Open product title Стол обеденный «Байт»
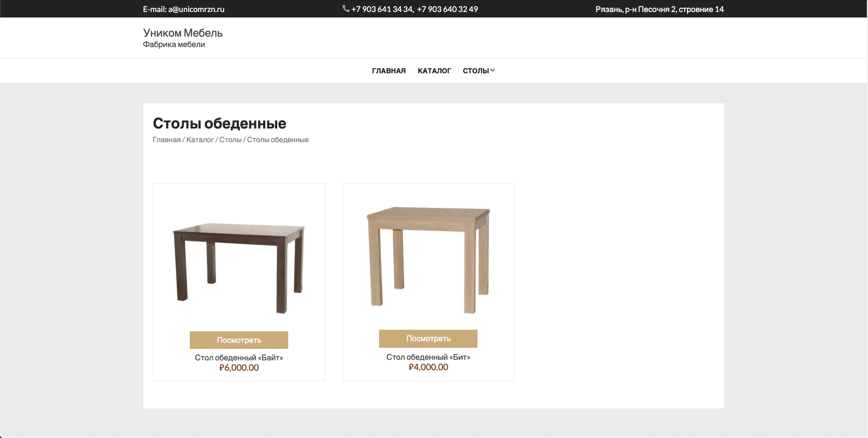Viewport: 868px width, 438px height. (239, 358)
